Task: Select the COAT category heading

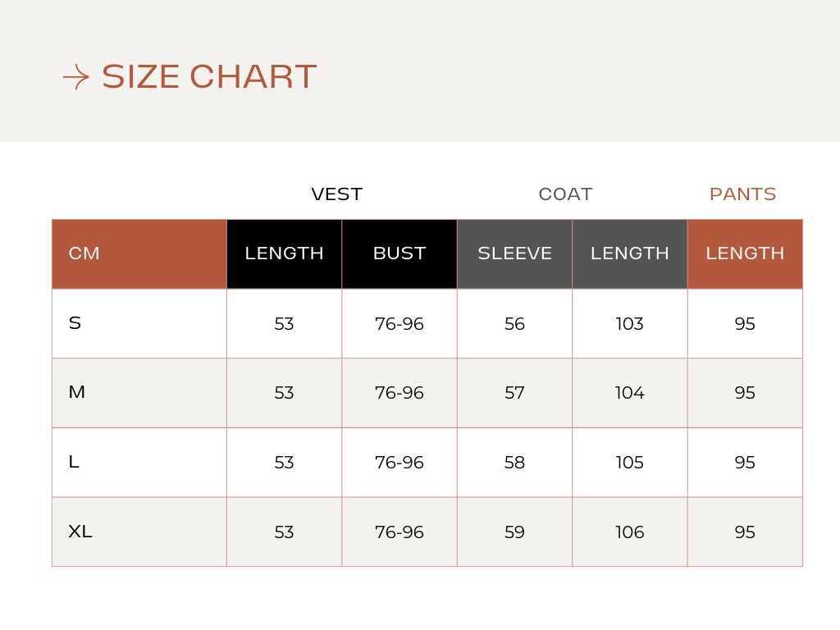Action: tap(565, 194)
